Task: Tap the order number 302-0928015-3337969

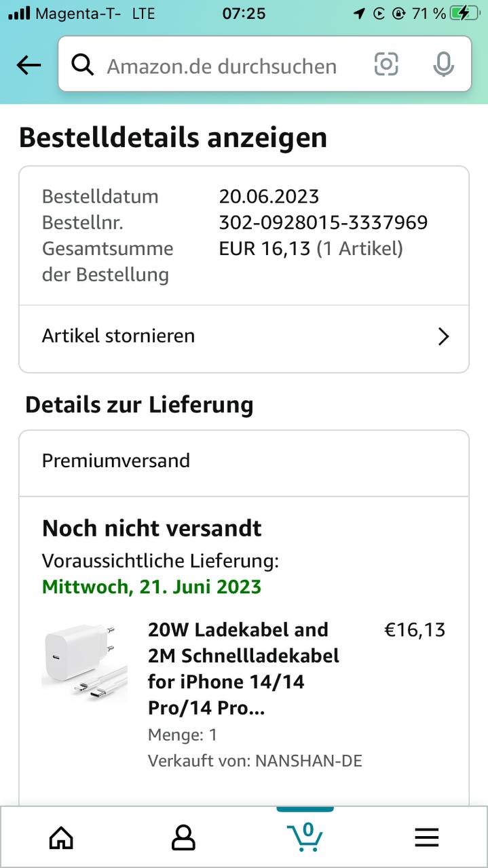Action: tap(323, 222)
